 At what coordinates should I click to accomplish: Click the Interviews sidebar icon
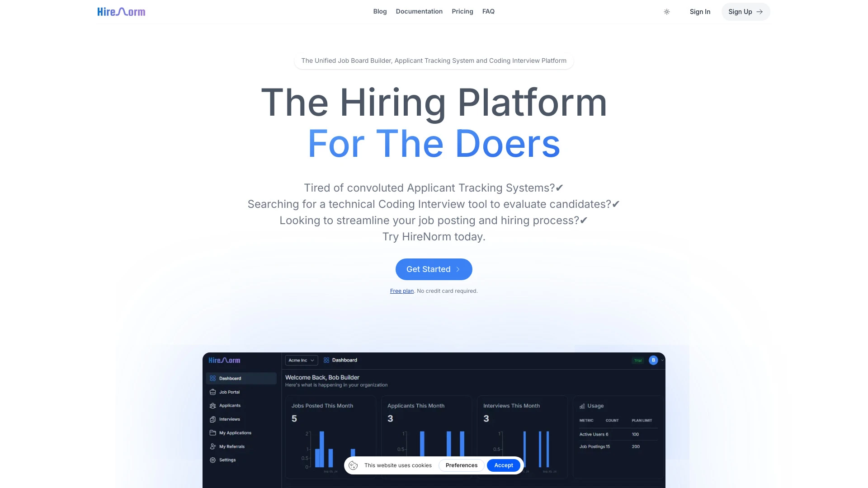coord(213,419)
